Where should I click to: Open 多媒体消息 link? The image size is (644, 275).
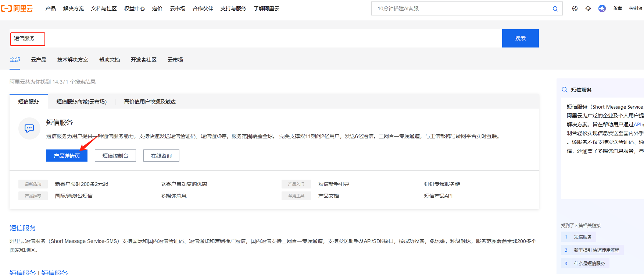pyautogui.click(x=174, y=196)
